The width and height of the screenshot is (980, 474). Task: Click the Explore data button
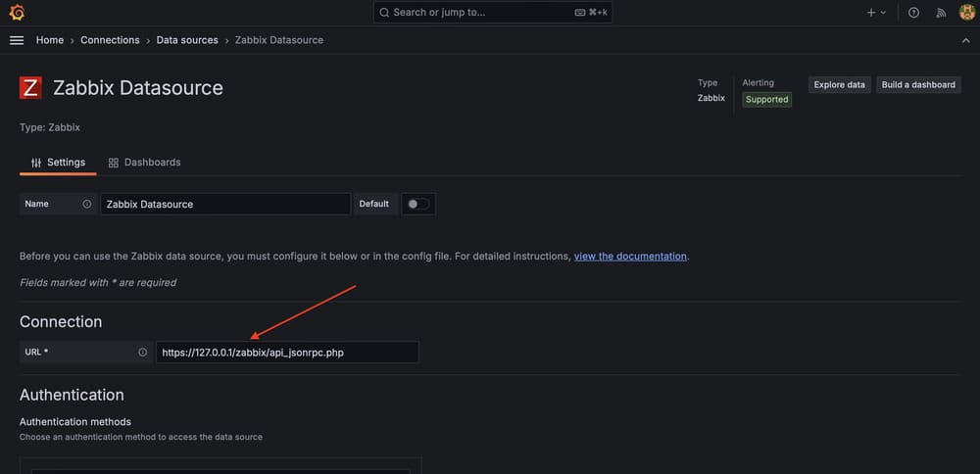[x=840, y=85]
